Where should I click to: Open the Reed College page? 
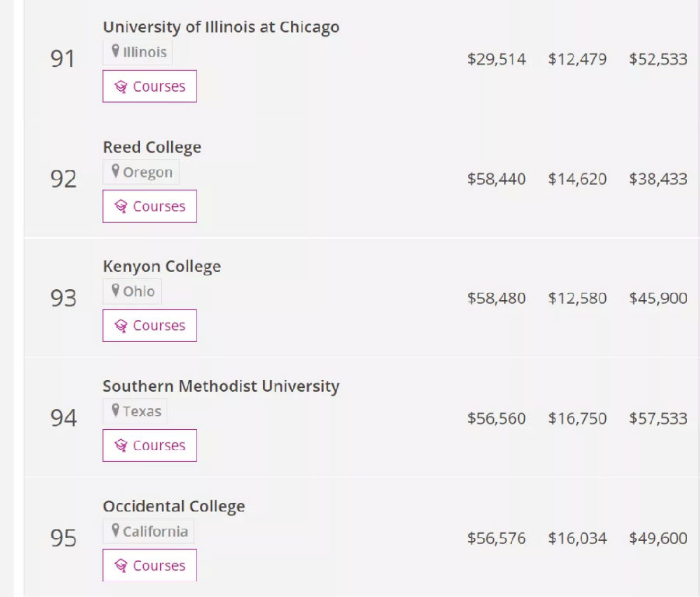click(x=152, y=147)
